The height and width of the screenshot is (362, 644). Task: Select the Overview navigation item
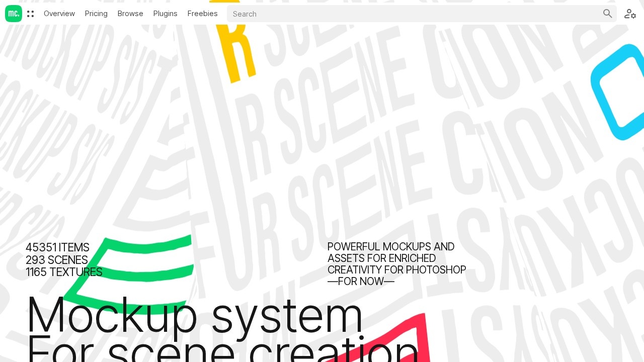pos(59,14)
